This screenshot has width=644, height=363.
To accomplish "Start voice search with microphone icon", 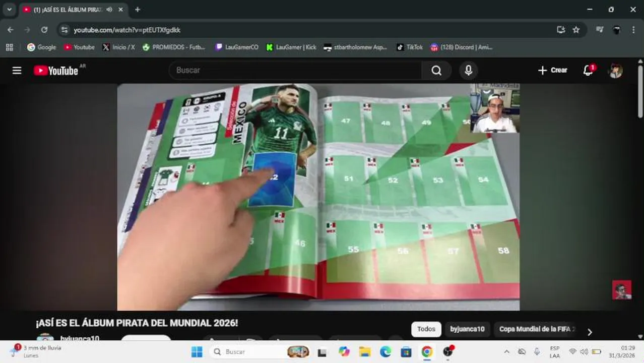I will pyautogui.click(x=468, y=71).
